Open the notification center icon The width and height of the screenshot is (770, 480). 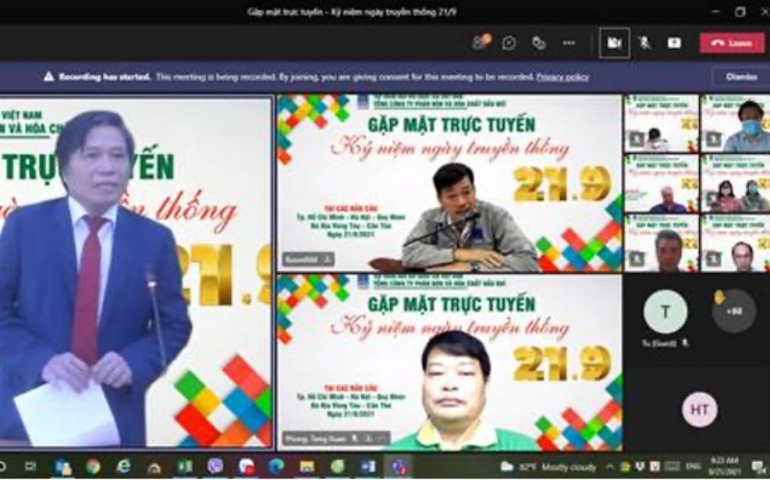pos(757,466)
